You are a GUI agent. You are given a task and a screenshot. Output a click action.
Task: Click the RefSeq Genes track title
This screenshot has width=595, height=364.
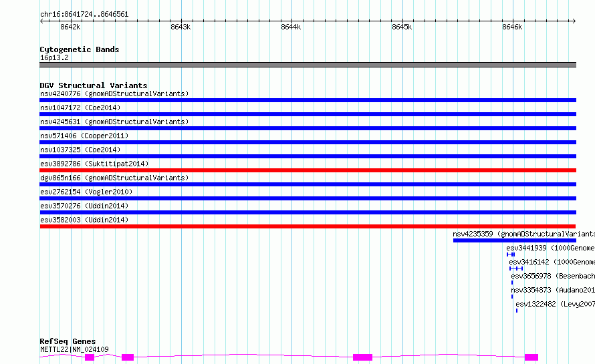[x=68, y=341]
